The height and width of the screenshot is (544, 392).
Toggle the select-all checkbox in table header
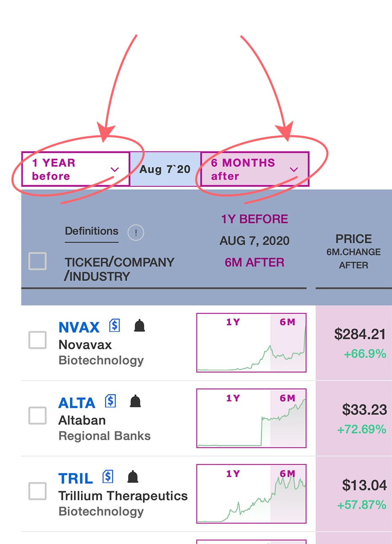pos(38,261)
